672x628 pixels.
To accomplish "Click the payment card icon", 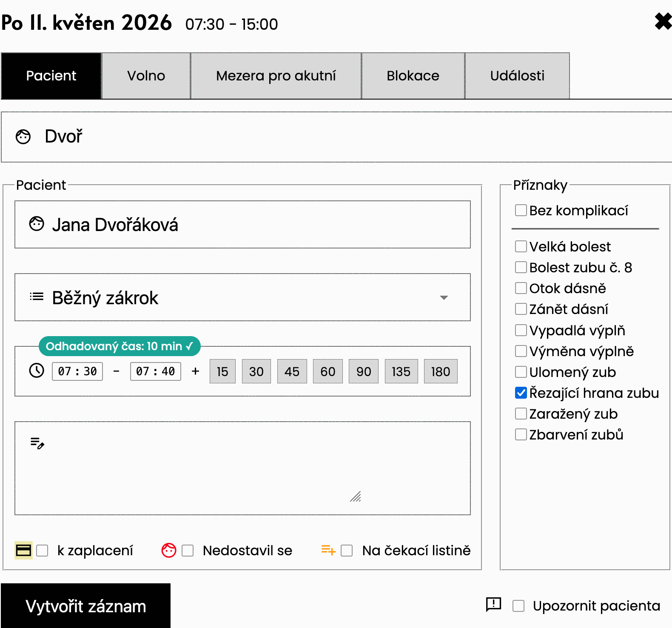I will (x=23, y=550).
